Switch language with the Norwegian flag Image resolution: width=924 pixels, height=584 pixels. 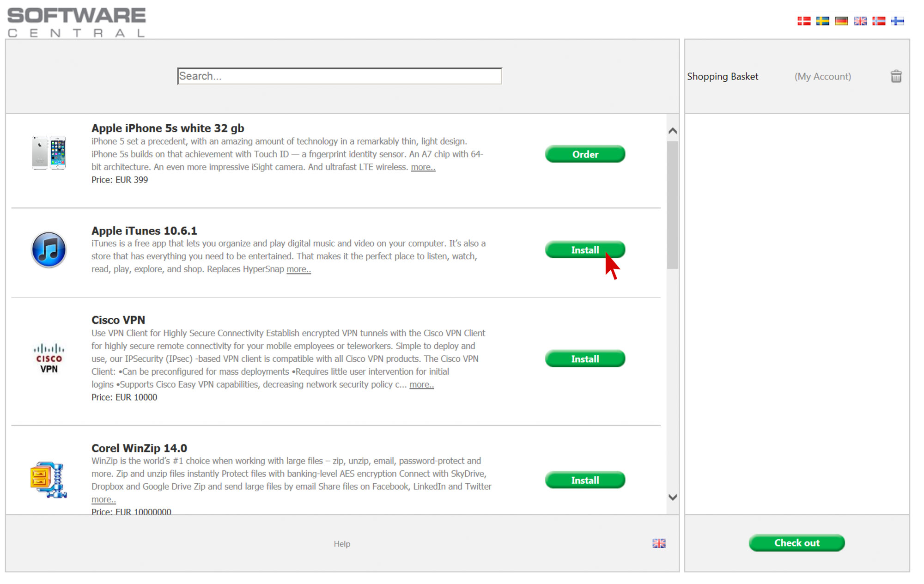point(879,21)
